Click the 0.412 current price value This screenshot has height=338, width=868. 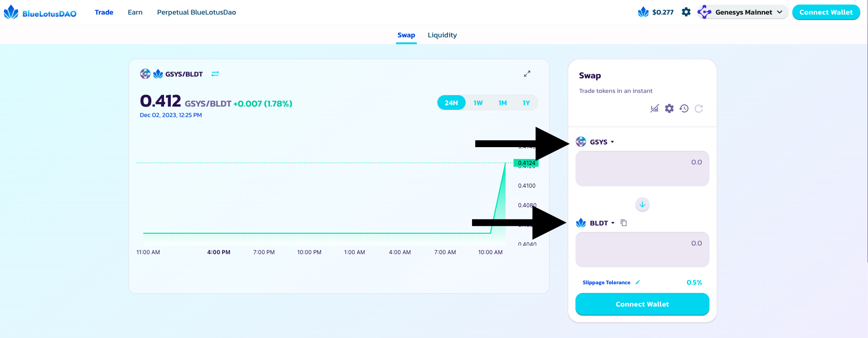coord(160,101)
